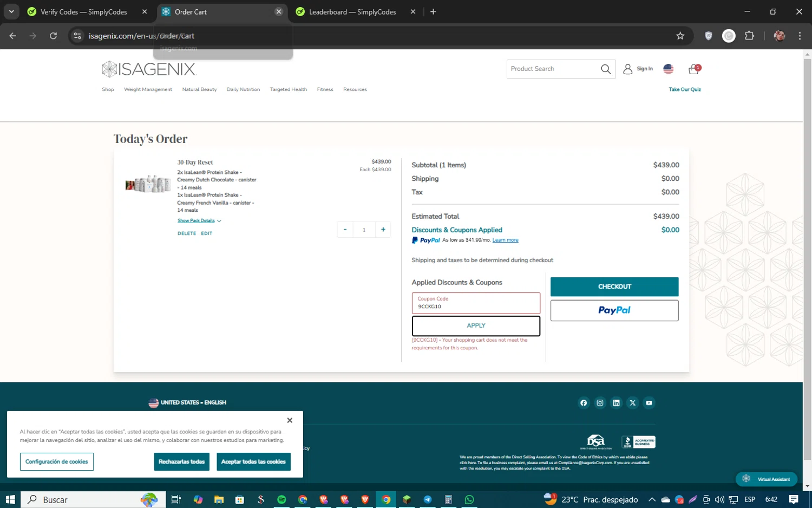
Task: Open the Chrome profile avatar
Action: point(780,36)
